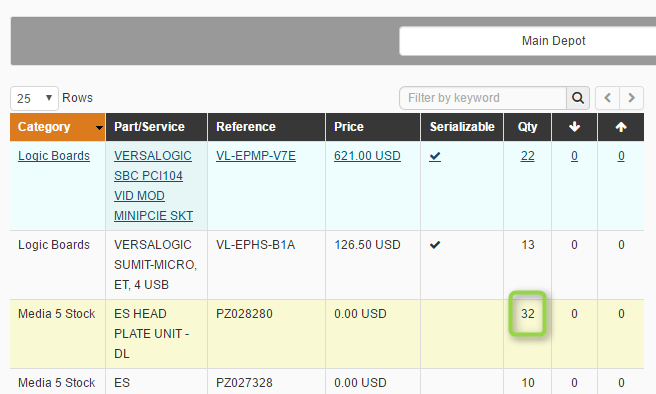Sort table by Qty header
This screenshot has width=656, height=394.
(x=527, y=127)
